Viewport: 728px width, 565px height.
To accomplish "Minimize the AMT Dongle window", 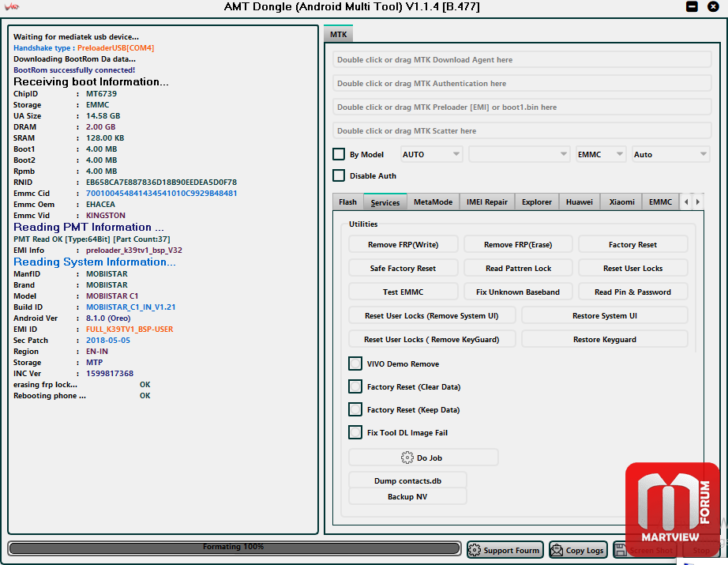I will (x=692, y=6).
